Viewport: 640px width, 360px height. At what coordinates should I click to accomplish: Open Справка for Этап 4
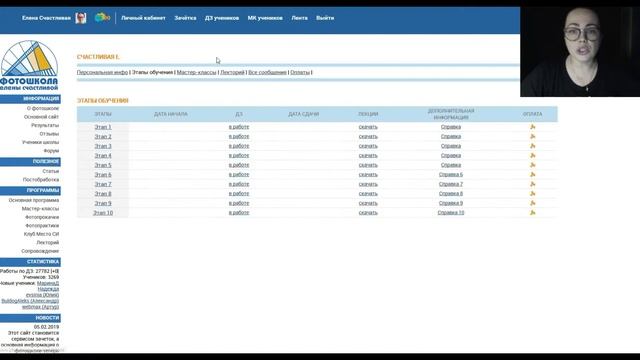click(x=451, y=156)
